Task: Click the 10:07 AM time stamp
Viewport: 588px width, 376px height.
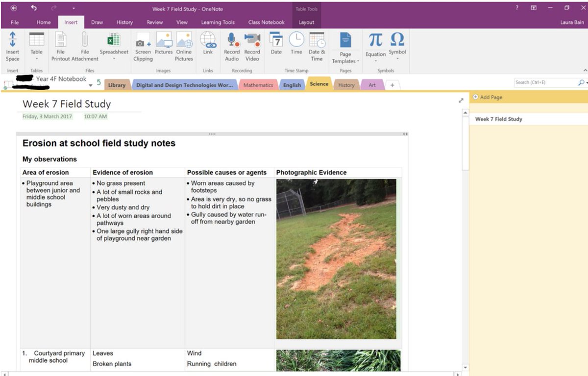Action: [96, 117]
